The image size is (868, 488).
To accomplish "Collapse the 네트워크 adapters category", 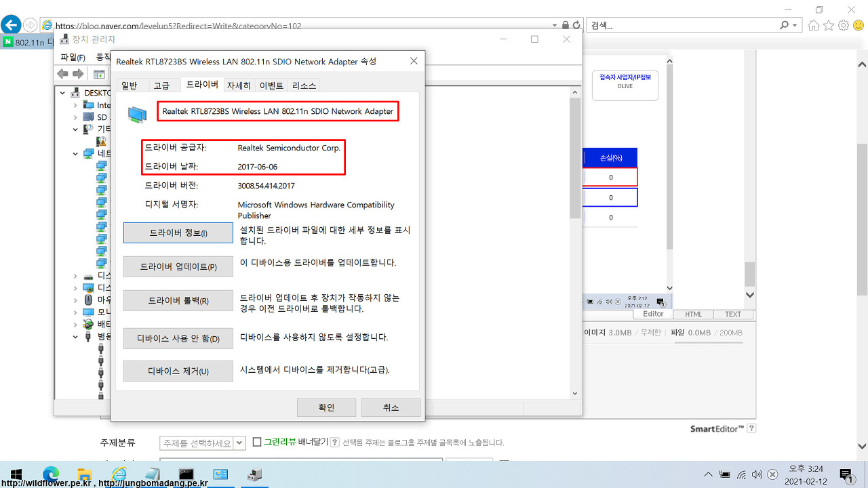I will (75, 153).
